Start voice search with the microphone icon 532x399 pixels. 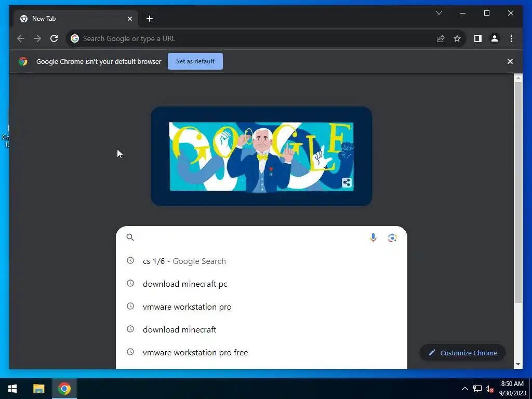[373, 238]
